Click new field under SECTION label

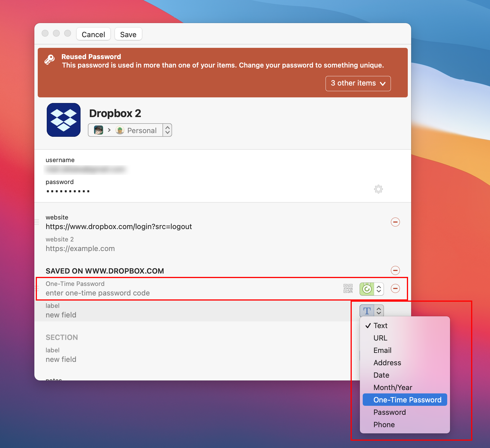pyautogui.click(x=61, y=359)
